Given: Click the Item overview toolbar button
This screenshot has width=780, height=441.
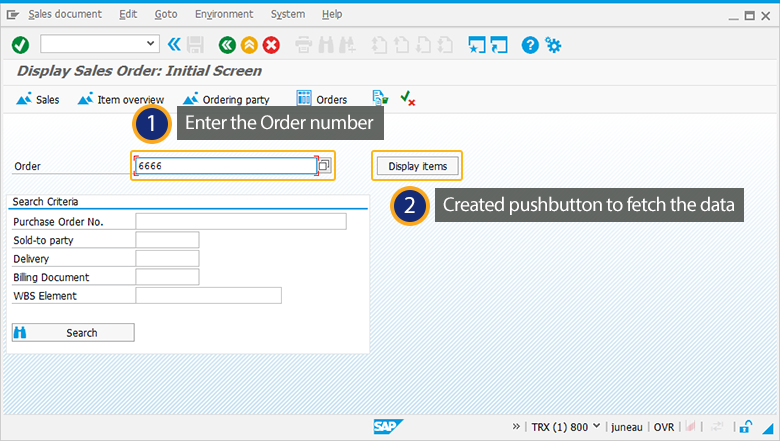Looking at the screenshot, I should pos(121,99).
